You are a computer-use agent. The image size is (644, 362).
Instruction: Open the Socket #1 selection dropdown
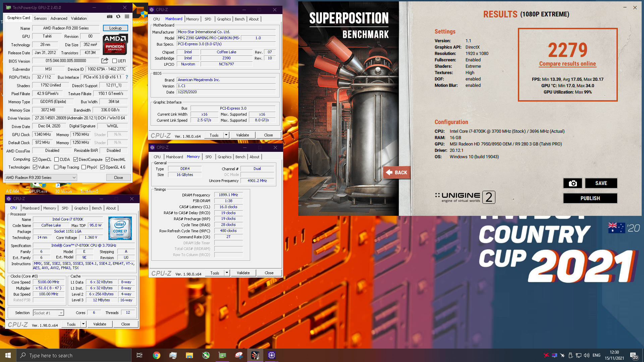[x=48, y=313]
